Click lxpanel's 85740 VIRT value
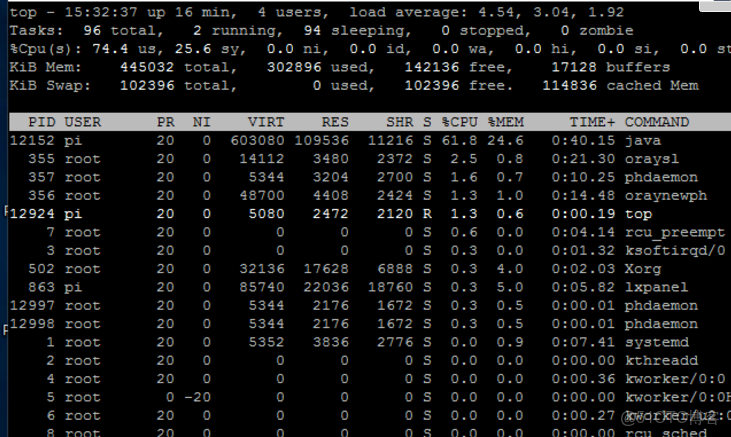Viewport: 731px width, 437px height. coord(262,287)
